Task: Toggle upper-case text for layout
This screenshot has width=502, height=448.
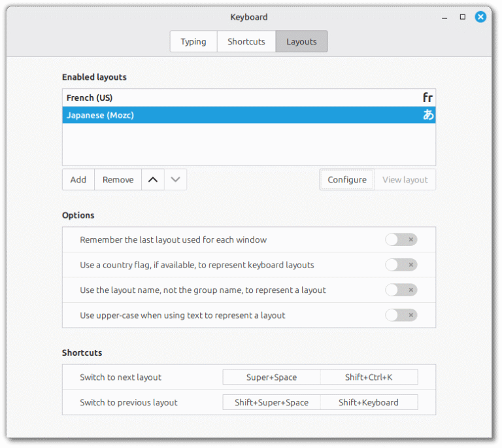Action: click(401, 315)
